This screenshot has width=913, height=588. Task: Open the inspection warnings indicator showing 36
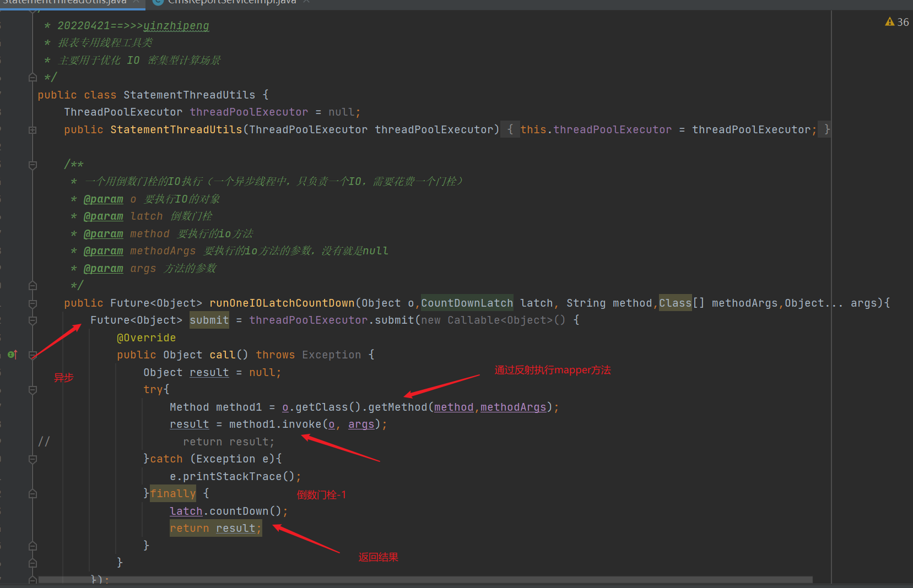coord(897,22)
